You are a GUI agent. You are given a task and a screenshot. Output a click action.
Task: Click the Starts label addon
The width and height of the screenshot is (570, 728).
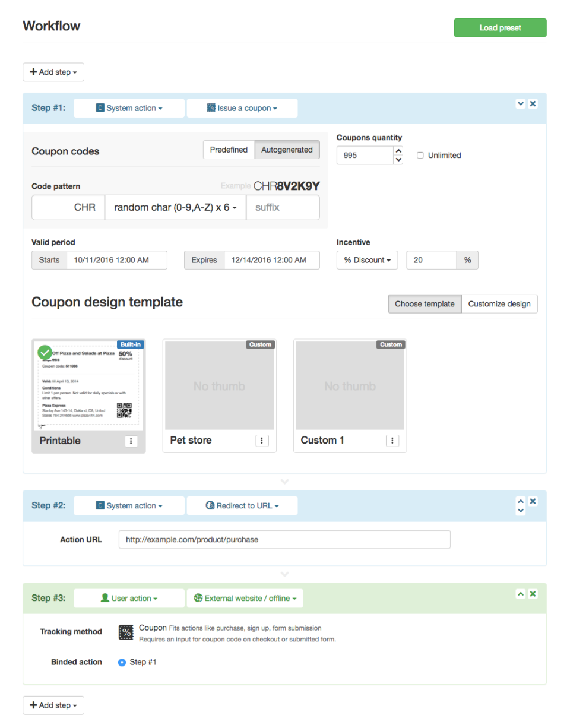click(49, 260)
